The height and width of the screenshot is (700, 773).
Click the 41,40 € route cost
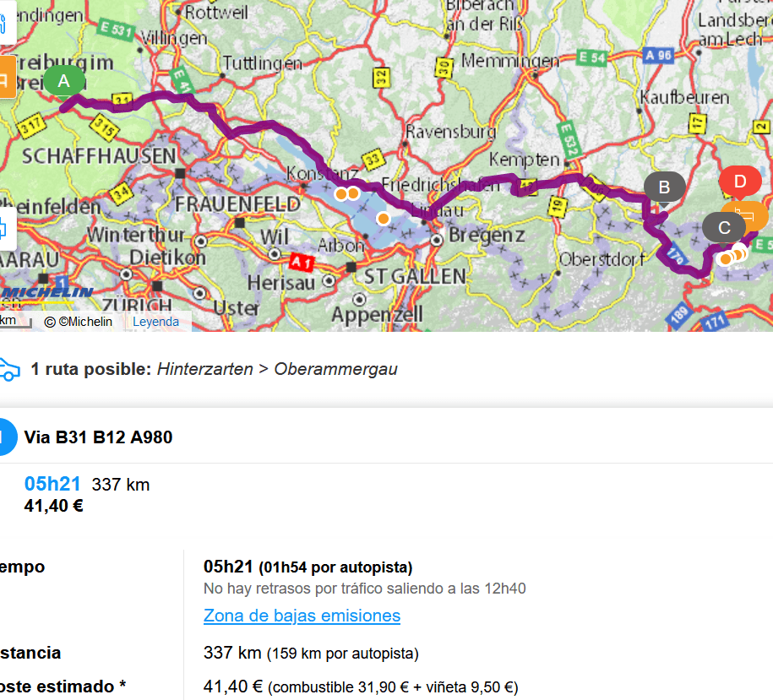point(54,506)
